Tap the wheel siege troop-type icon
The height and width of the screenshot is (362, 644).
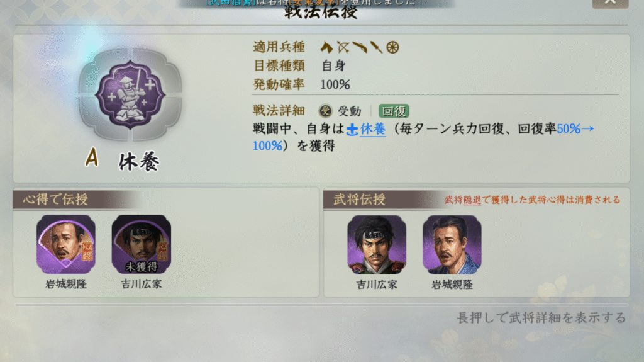point(392,47)
